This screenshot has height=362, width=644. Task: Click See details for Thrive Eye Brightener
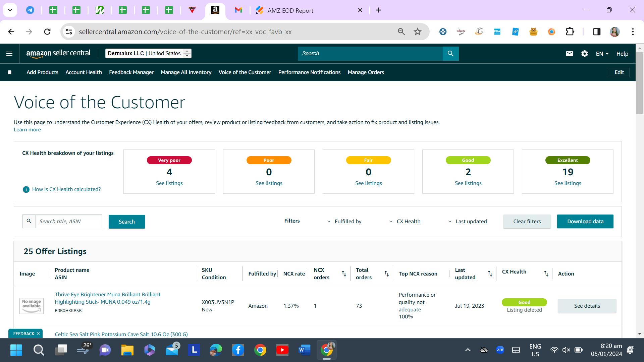[x=587, y=306]
